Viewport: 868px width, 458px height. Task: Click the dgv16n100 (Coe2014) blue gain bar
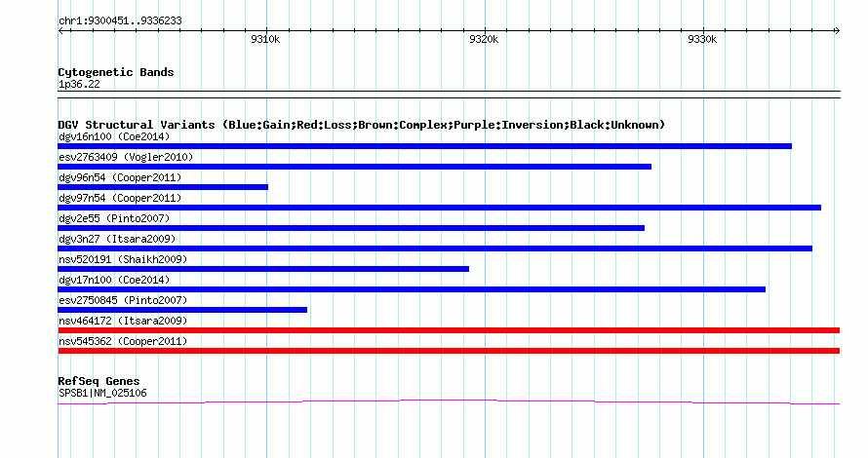click(424, 146)
